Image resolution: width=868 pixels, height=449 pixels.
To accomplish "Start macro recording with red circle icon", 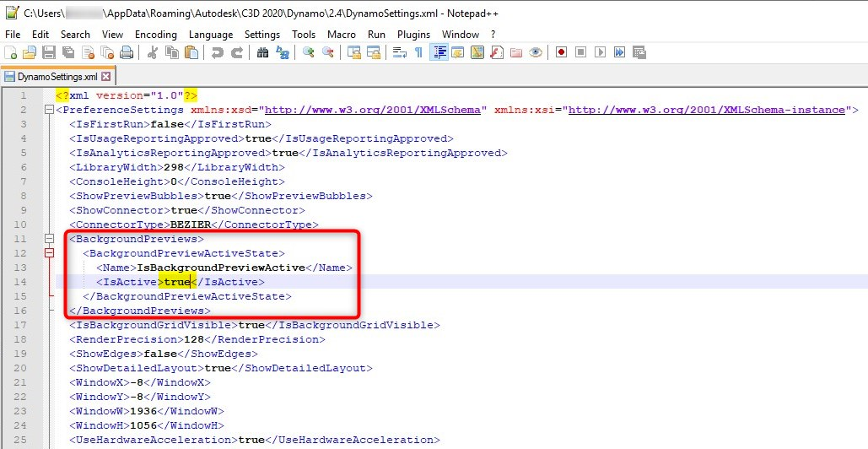I will pos(561,52).
